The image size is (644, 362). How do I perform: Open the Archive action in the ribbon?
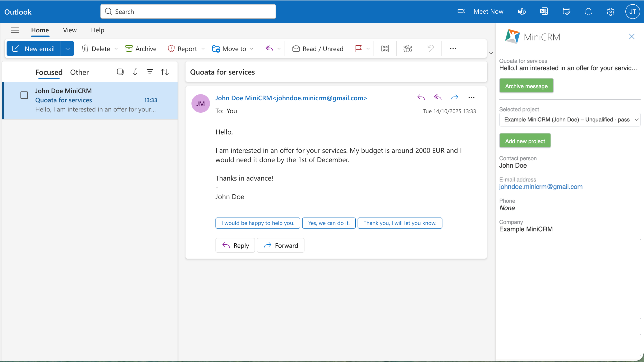click(141, 48)
